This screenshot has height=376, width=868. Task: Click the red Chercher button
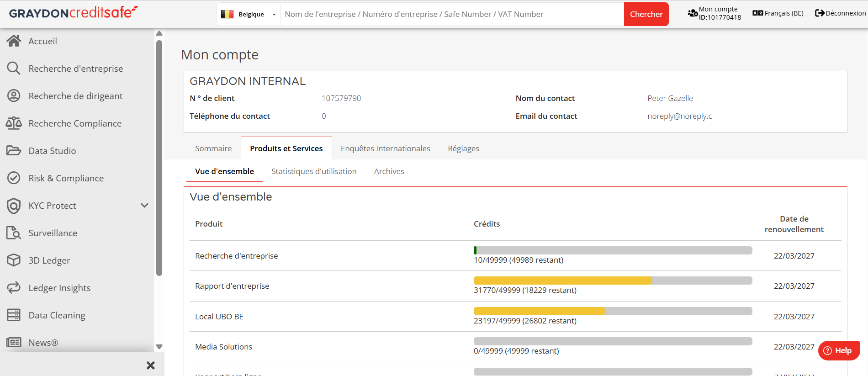tap(646, 14)
